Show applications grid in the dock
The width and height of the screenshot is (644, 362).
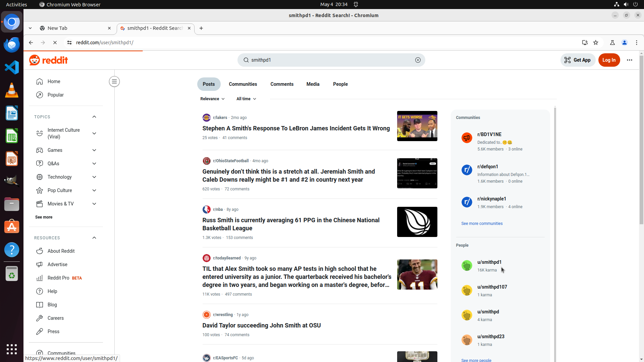12,349
